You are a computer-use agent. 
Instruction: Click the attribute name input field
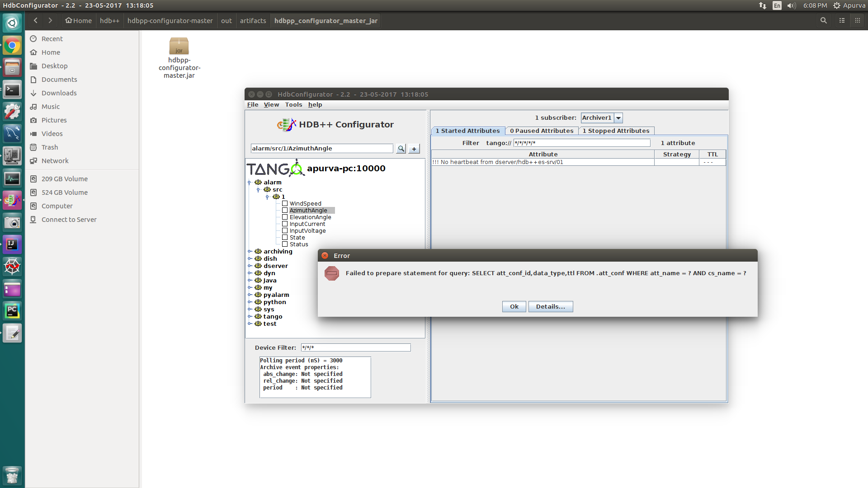click(322, 148)
